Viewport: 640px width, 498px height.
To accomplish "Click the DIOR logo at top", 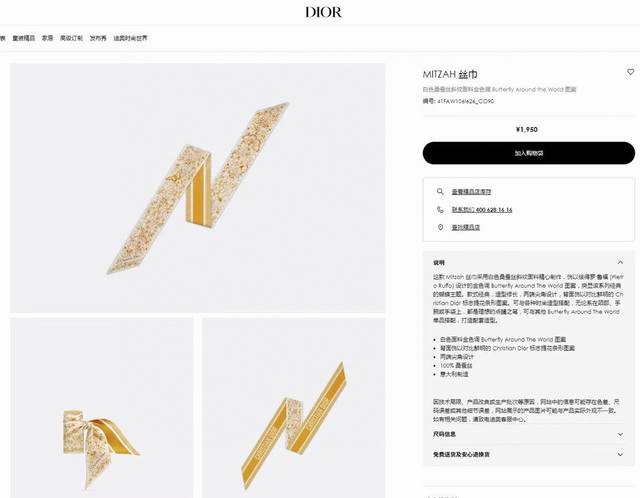I will 323,12.
